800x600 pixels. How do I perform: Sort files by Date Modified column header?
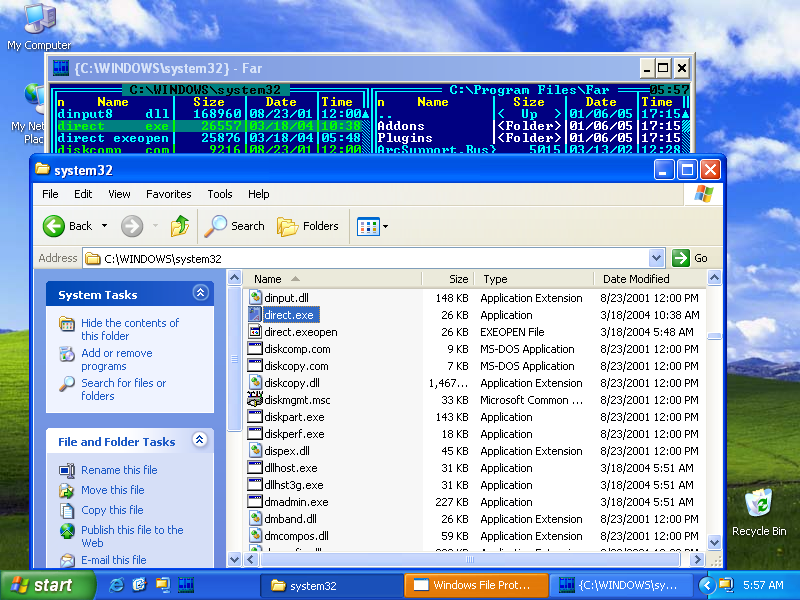pyautogui.click(x=650, y=279)
